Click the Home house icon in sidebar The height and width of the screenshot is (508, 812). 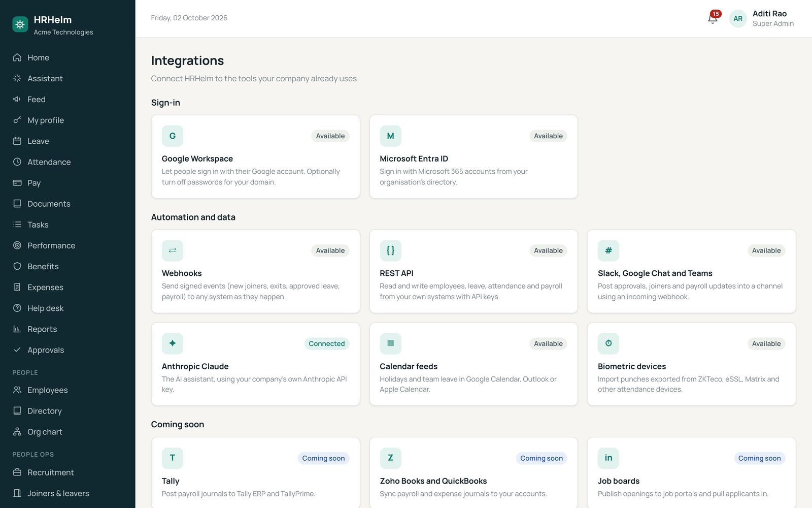pyautogui.click(x=17, y=57)
